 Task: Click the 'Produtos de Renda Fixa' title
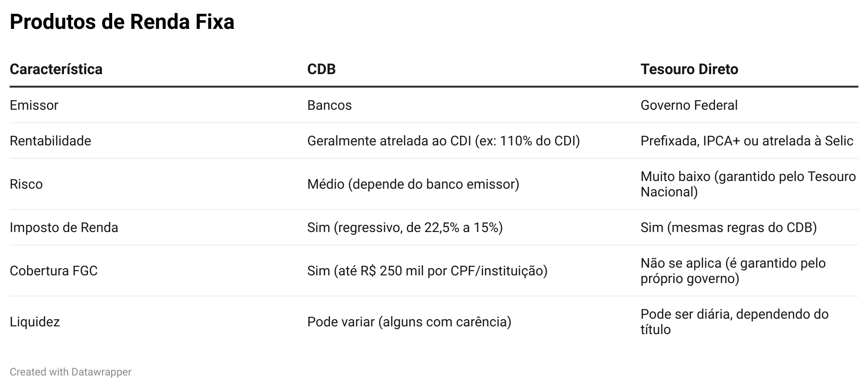(x=122, y=22)
